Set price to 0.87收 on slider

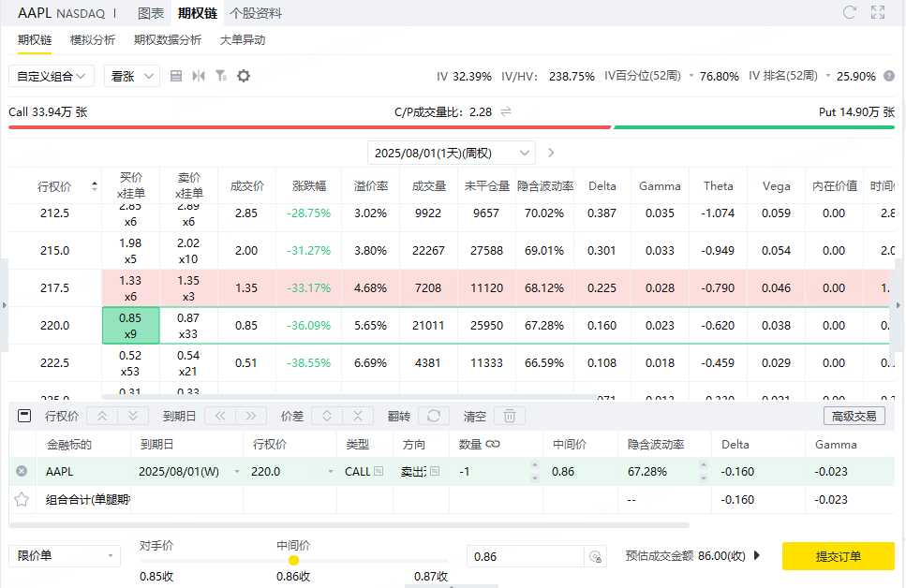(431, 576)
